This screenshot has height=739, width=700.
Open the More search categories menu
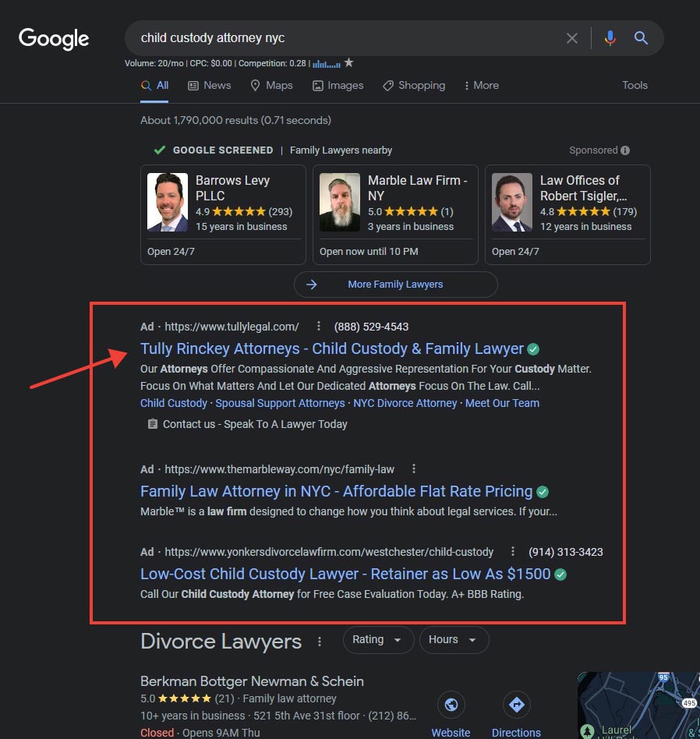click(481, 85)
